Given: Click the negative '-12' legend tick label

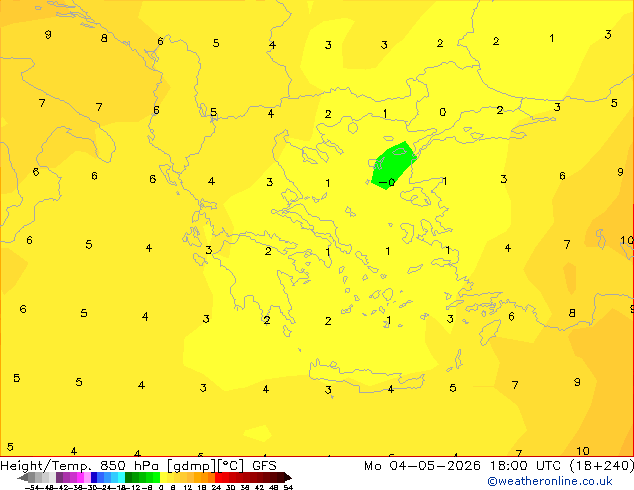Looking at the screenshot, I should coord(135,487).
